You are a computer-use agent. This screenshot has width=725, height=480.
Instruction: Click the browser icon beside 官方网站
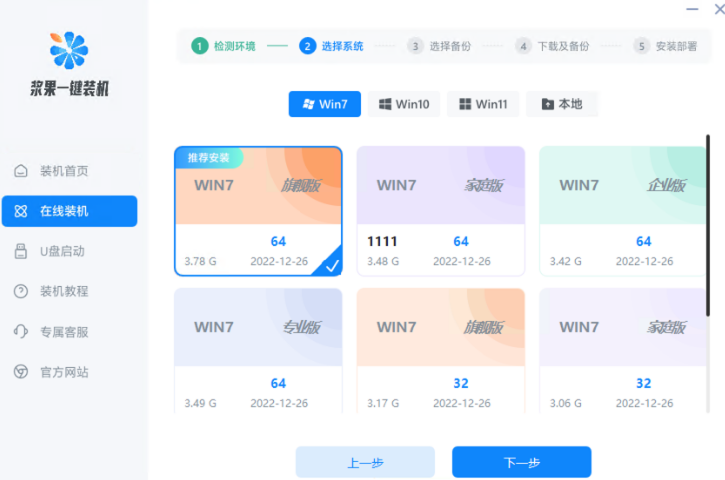coord(21,372)
